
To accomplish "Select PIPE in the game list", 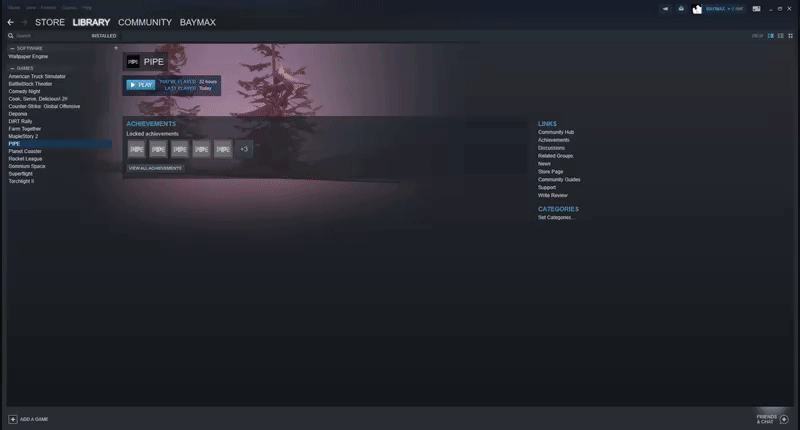I will (x=59, y=144).
